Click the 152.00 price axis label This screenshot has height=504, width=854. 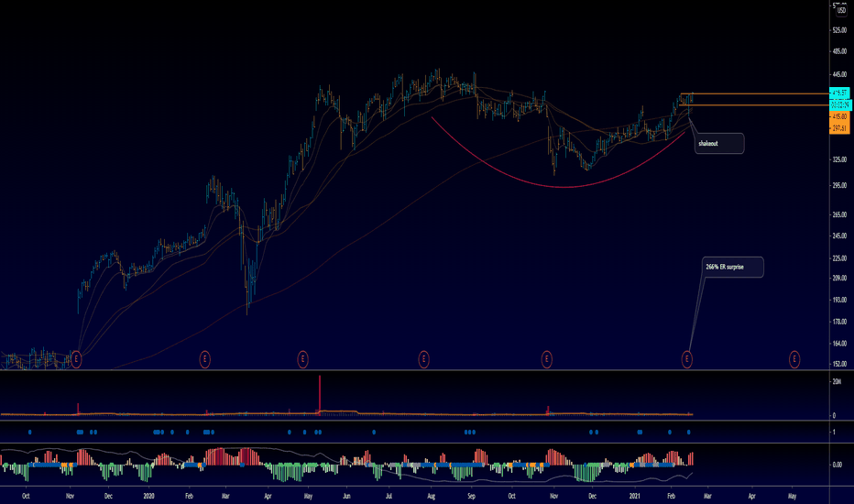coord(839,364)
